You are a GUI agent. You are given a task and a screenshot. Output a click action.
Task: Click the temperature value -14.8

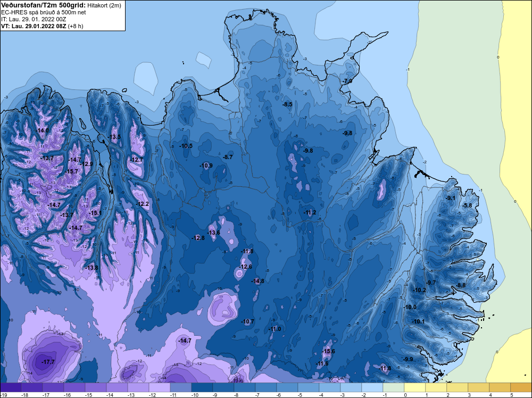[257, 281]
